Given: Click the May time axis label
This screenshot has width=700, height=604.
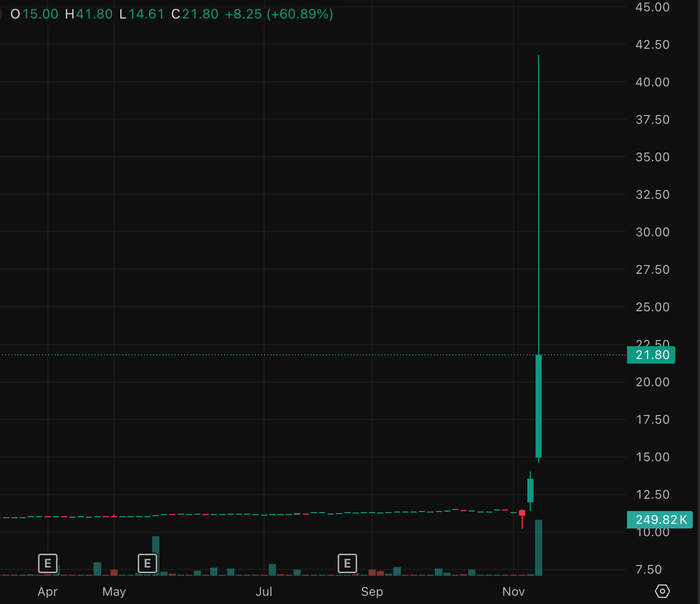Looking at the screenshot, I should [114, 592].
